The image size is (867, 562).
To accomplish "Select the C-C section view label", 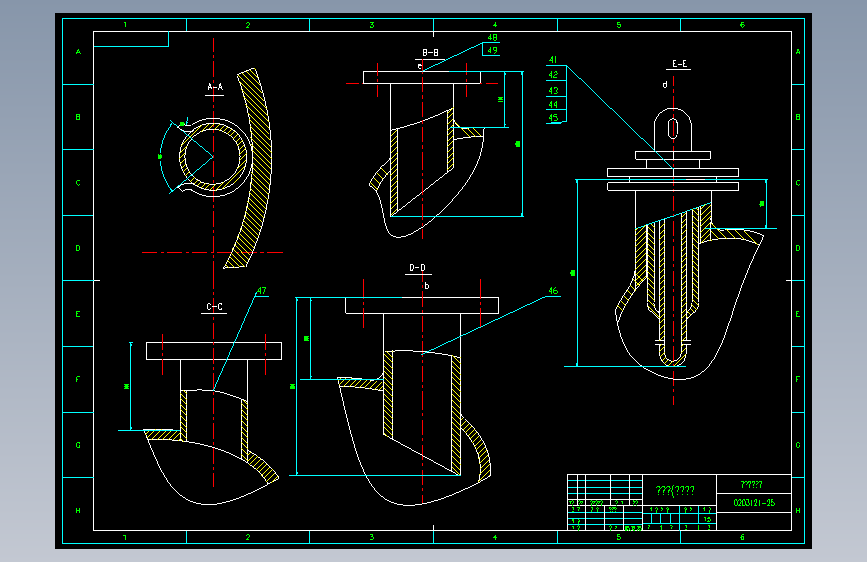I will pyautogui.click(x=215, y=306).
